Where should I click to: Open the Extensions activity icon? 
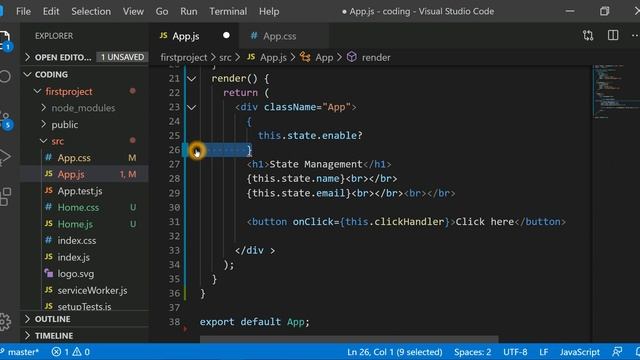[5, 197]
